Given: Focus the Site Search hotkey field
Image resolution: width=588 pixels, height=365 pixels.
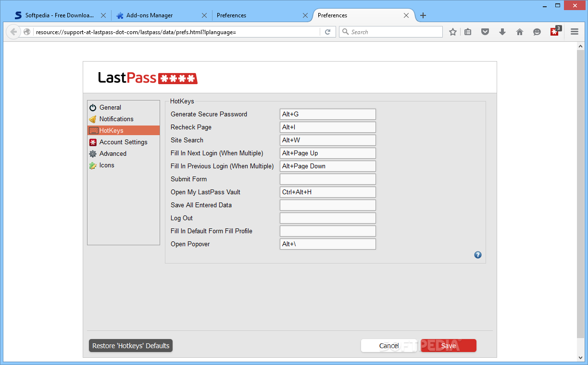Looking at the screenshot, I should coord(328,140).
